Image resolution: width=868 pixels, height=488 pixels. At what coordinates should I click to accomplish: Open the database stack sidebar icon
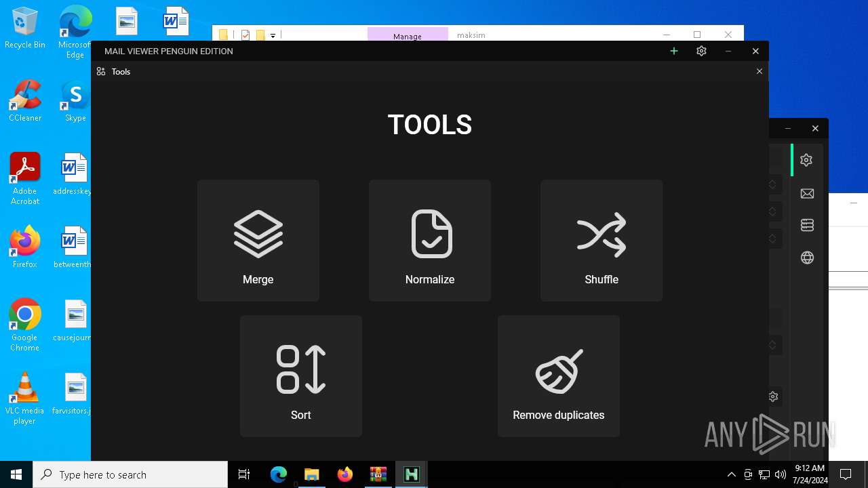(807, 225)
